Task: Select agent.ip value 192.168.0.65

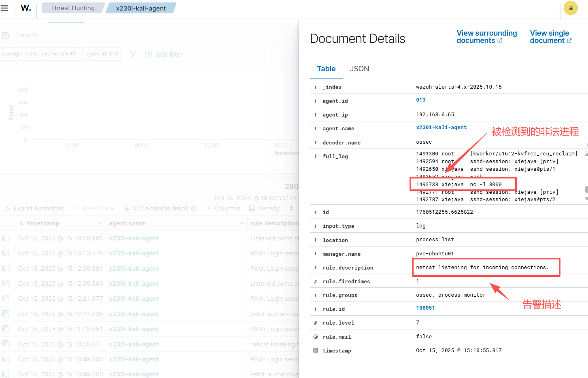Action: click(435, 115)
